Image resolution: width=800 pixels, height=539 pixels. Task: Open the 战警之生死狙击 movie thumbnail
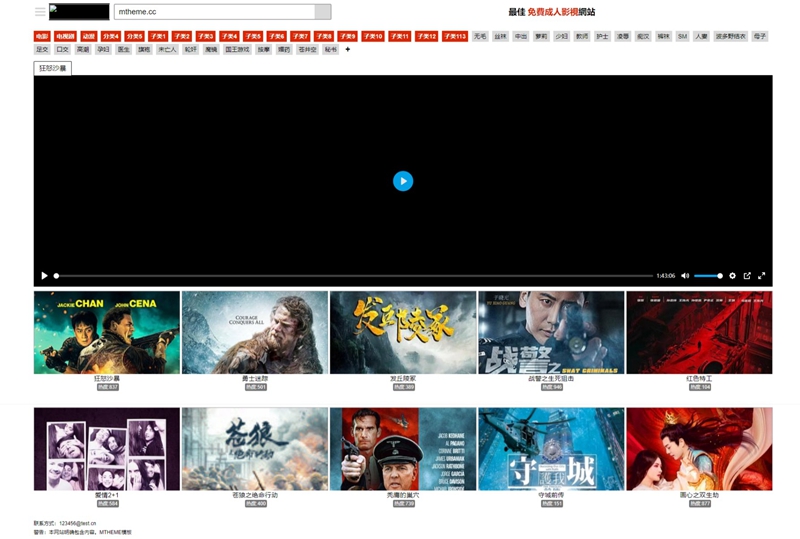pos(551,333)
